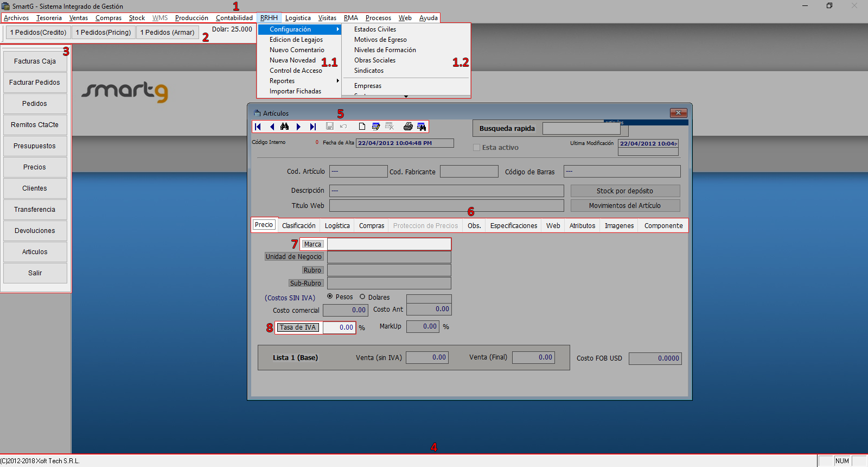
Task: Click the Busqueda rapida input field
Action: tap(581, 129)
